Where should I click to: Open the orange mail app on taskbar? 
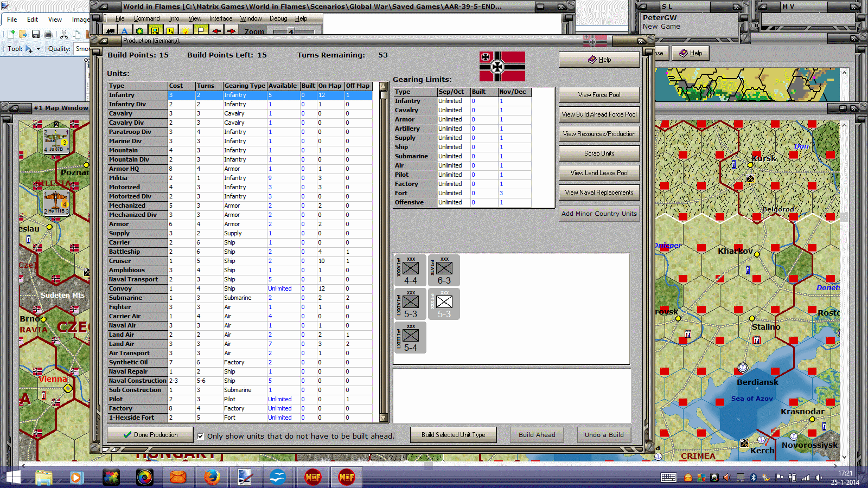[x=178, y=477]
